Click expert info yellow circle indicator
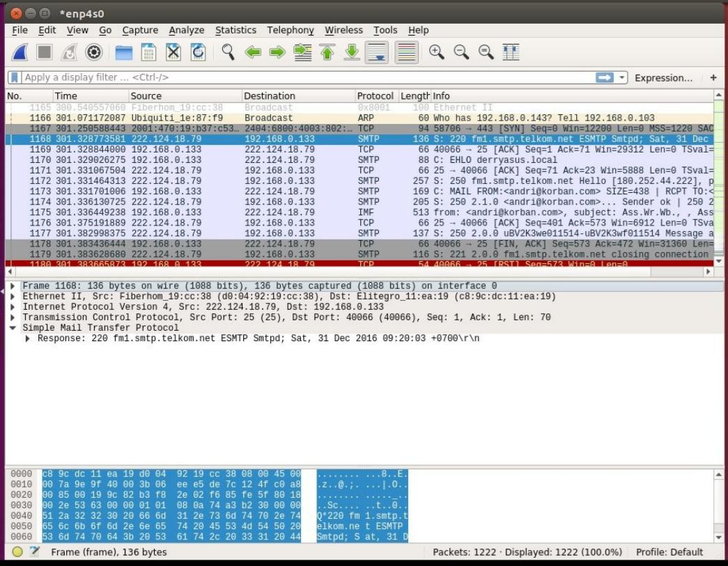 (17, 552)
